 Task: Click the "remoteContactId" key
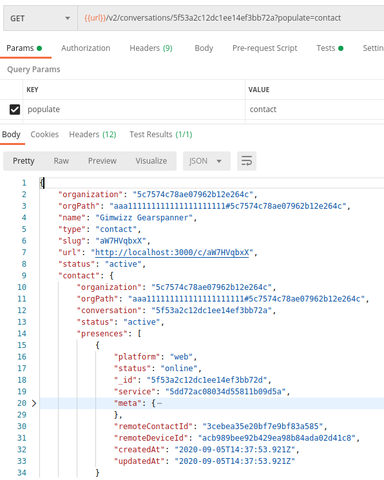click(x=153, y=426)
